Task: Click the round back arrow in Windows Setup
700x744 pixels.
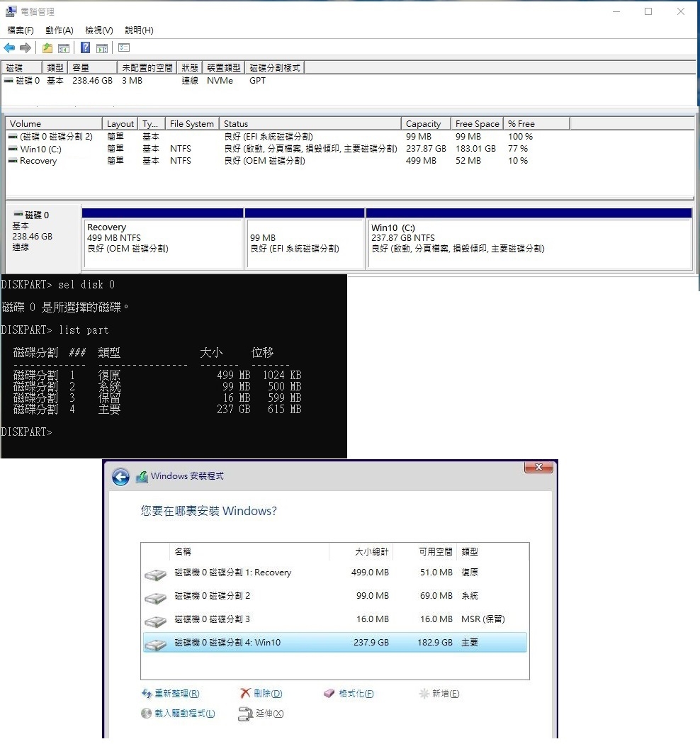Action: tap(120, 477)
